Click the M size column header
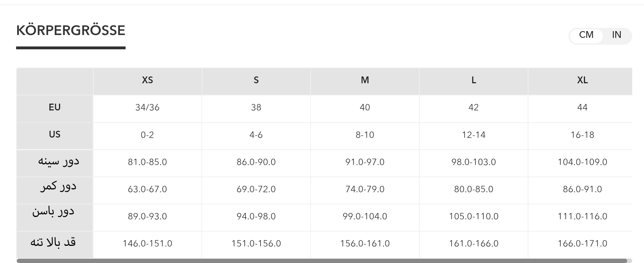Viewport: 644px width, 263px height. 365,80
